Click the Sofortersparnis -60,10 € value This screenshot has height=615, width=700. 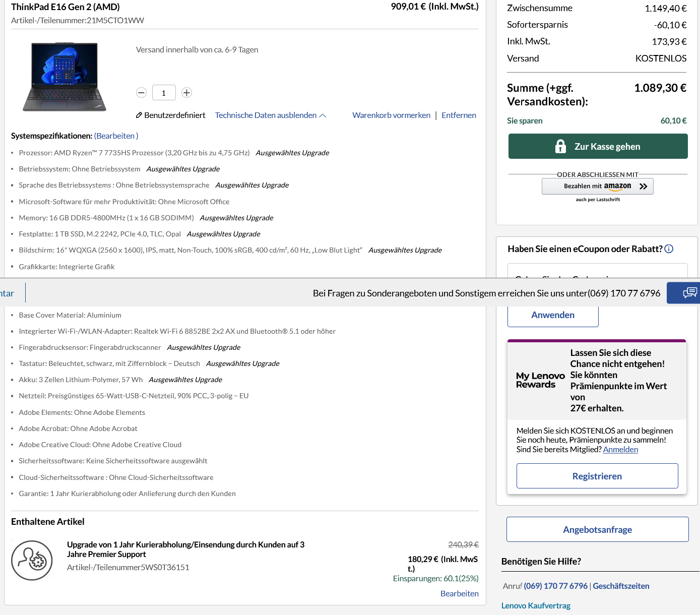click(670, 25)
